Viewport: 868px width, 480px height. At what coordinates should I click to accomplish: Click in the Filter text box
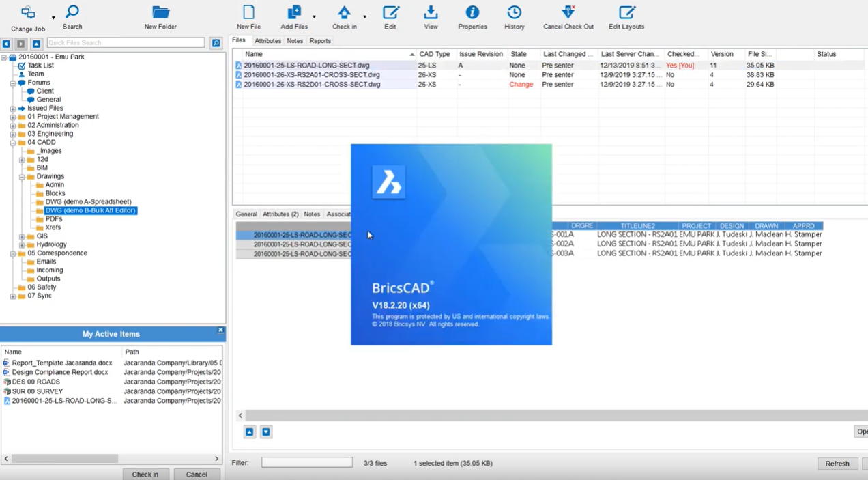pos(307,463)
